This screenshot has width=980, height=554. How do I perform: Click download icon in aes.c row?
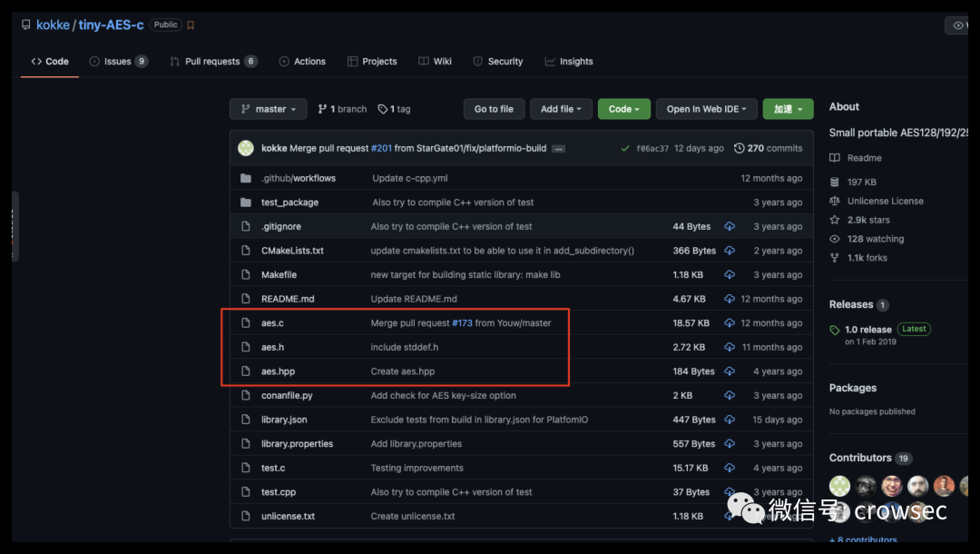[729, 323]
